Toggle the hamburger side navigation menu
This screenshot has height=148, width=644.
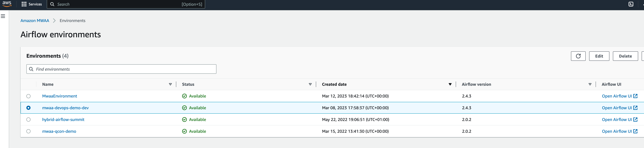point(3,16)
